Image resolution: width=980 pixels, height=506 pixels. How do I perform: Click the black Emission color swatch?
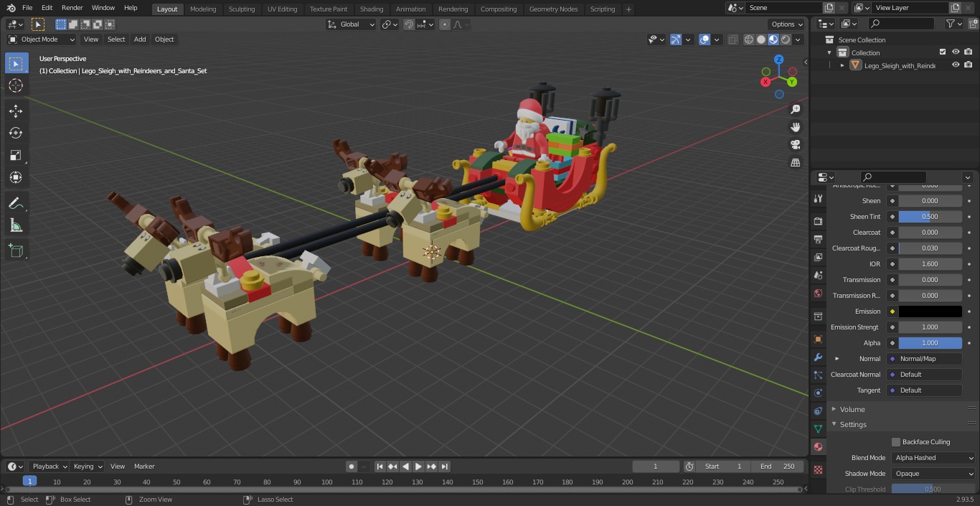tap(930, 311)
